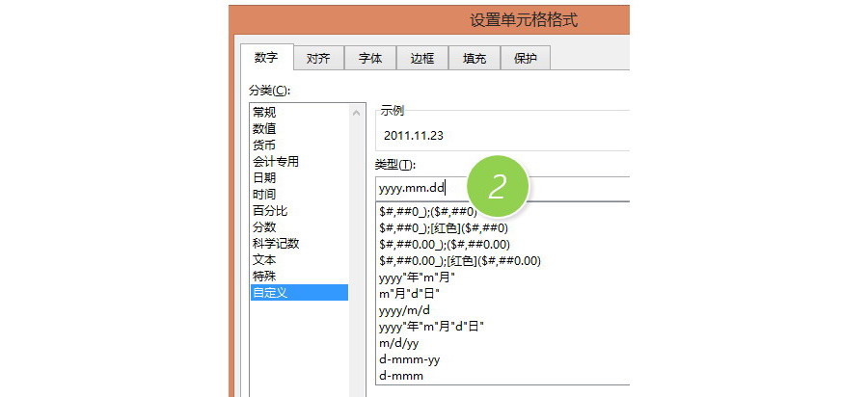Choose the 数值 category

coord(300,129)
